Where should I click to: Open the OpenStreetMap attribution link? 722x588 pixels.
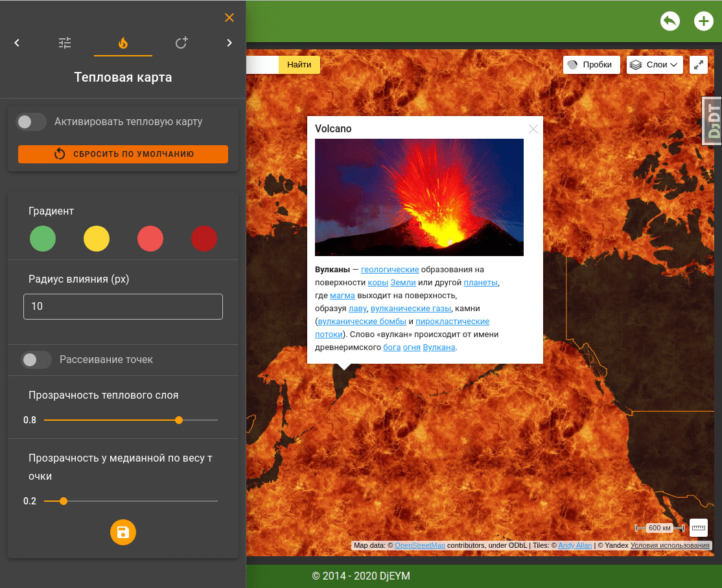pos(419,545)
